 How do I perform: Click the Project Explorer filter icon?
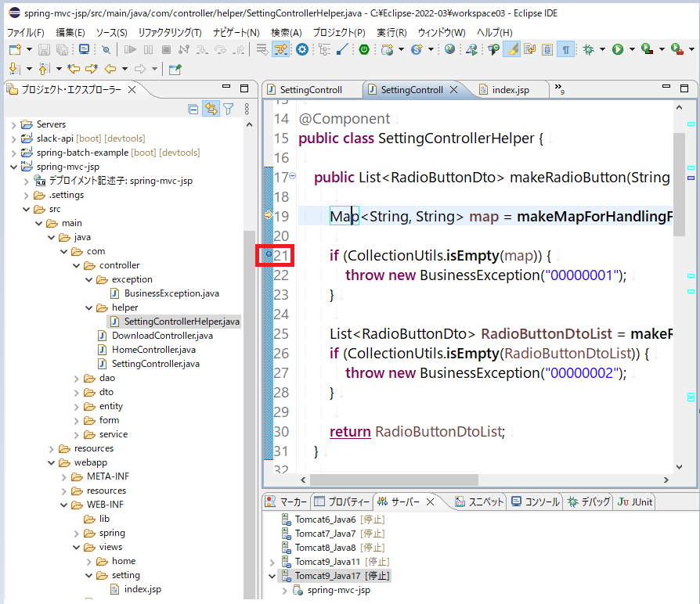(x=229, y=110)
